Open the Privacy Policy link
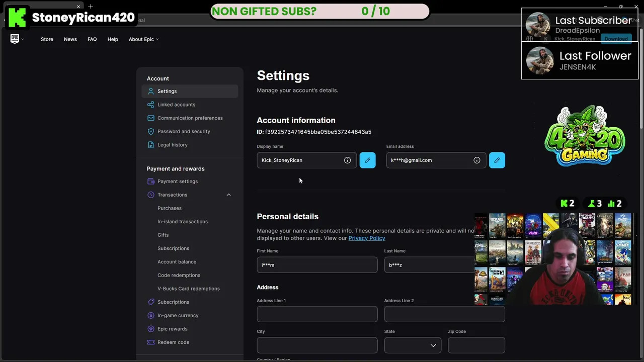The width and height of the screenshot is (644, 362). point(366,238)
